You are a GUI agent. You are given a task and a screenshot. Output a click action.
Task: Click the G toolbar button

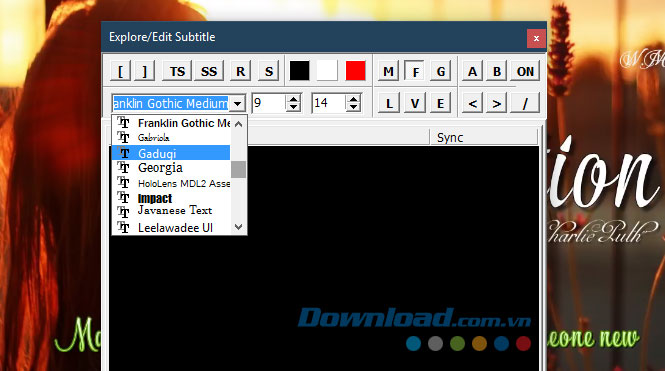pyautogui.click(x=441, y=71)
